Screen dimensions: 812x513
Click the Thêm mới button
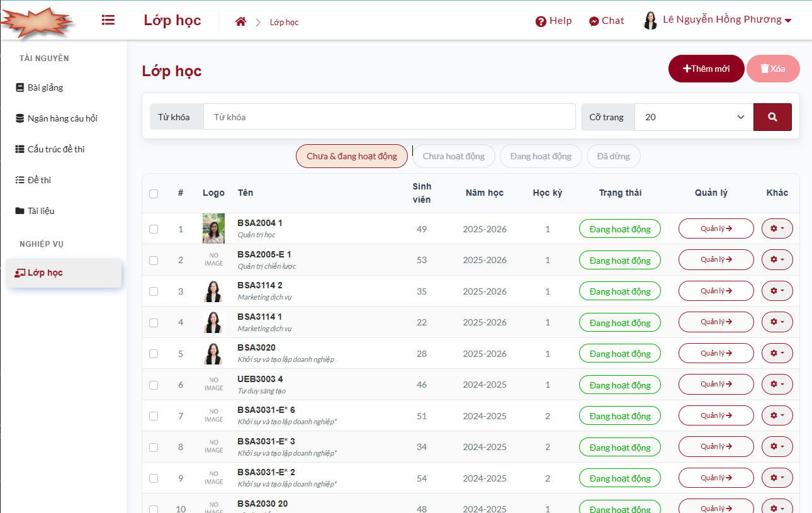[706, 69]
